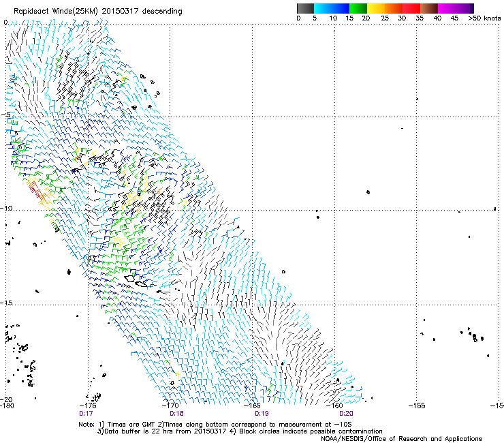Click the legend value '35' under the color bar
Viewport: 504px width, 443px height.
420,18
